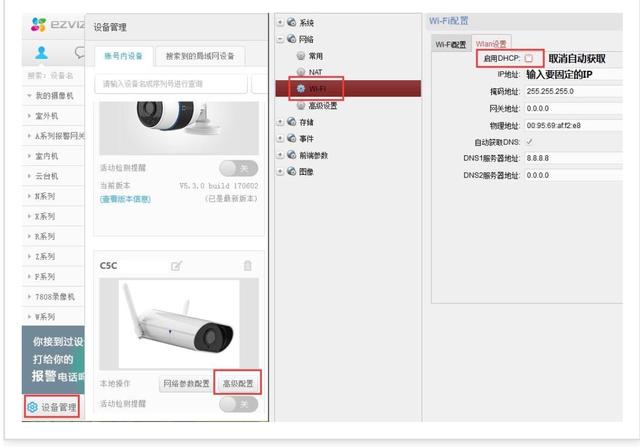Expand the 存储 tree node

[280, 122]
